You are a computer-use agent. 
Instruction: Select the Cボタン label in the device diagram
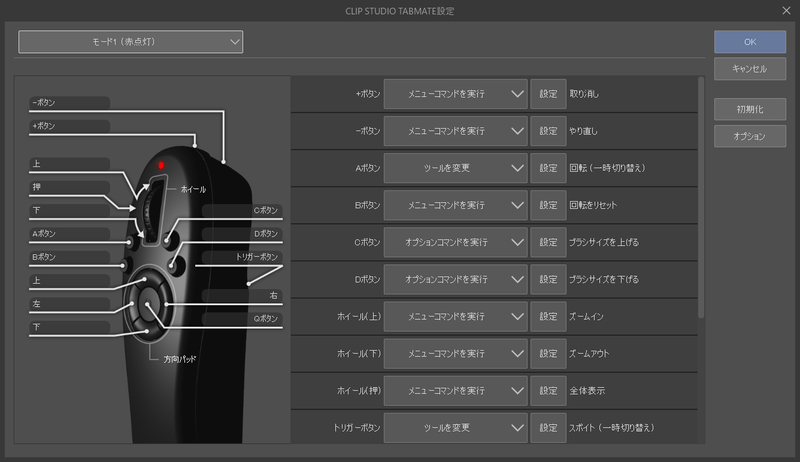(x=242, y=210)
